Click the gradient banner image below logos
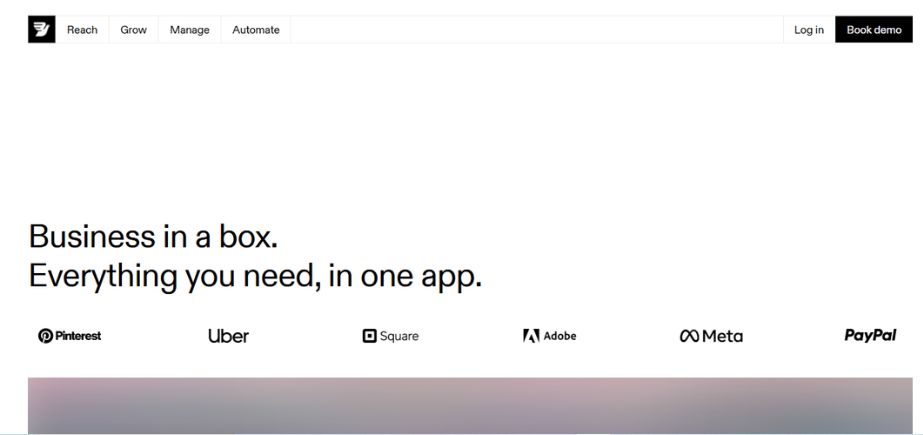Viewport: 923px width, 435px height. (x=470, y=405)
